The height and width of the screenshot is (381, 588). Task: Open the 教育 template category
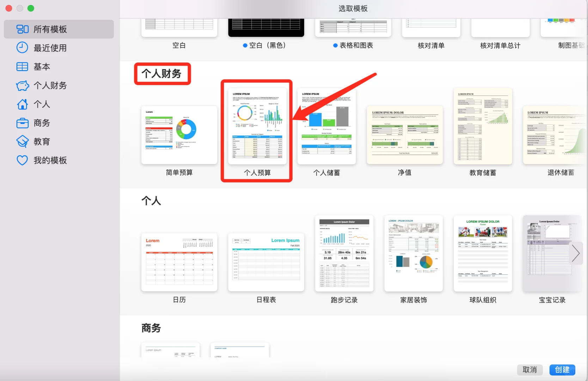[x=42, y=141]
